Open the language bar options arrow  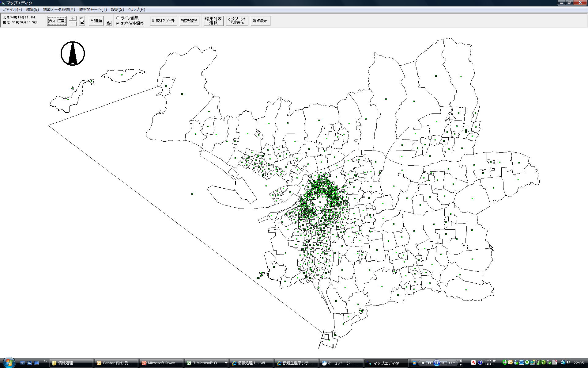[494, 364]
